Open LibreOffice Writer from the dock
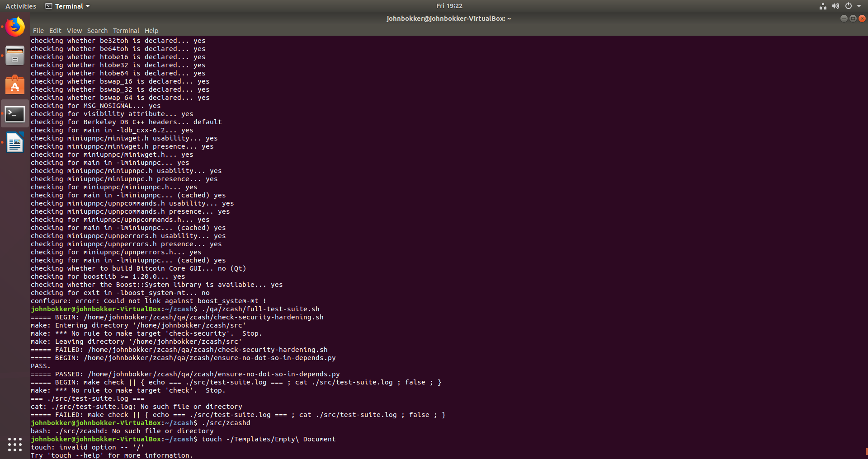 pos(15,143)
